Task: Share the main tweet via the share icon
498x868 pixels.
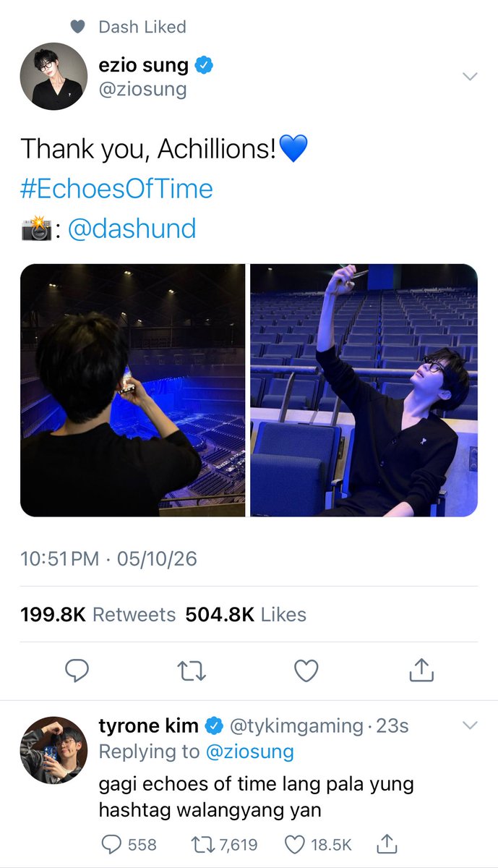Action: coord(421,671)
